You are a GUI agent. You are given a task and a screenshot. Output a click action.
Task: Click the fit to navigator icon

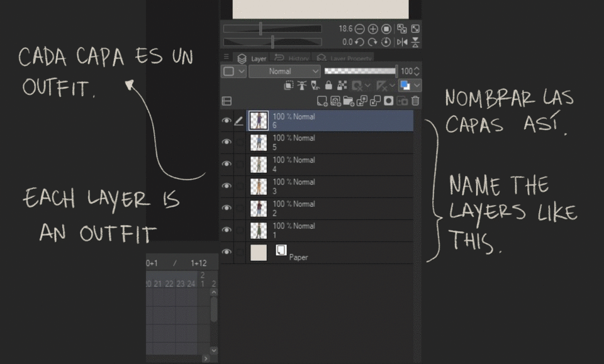[x=402, y=29]
